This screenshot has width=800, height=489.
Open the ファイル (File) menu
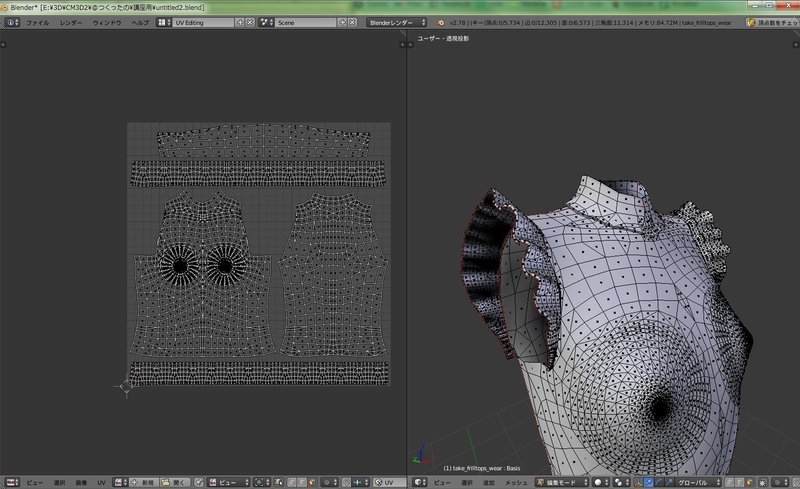click(x=37, y=22)
